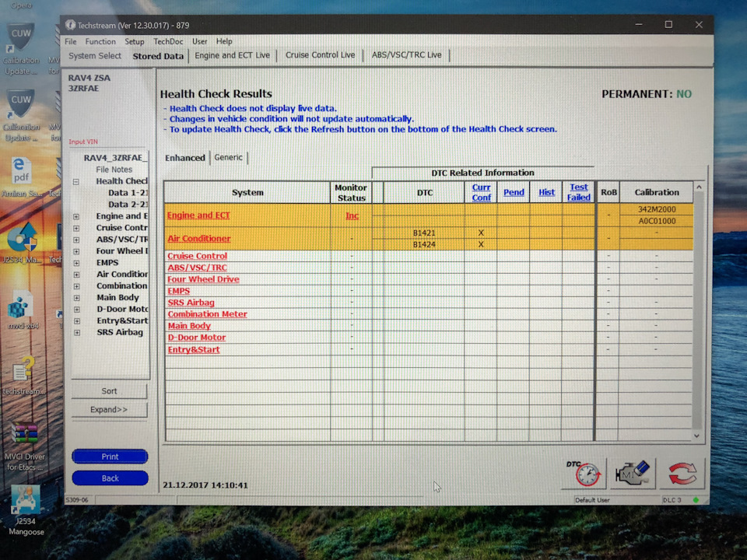747x560 pixels.
Task: Expand Air Condition tree node
Action: coord(76,275)
